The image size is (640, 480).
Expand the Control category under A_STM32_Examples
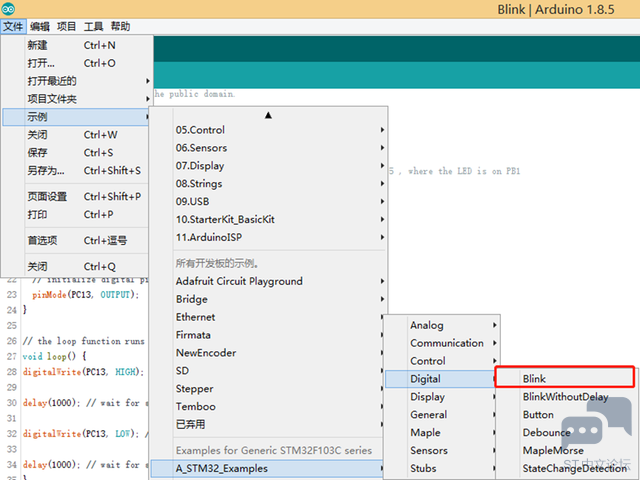click(442, 362)
